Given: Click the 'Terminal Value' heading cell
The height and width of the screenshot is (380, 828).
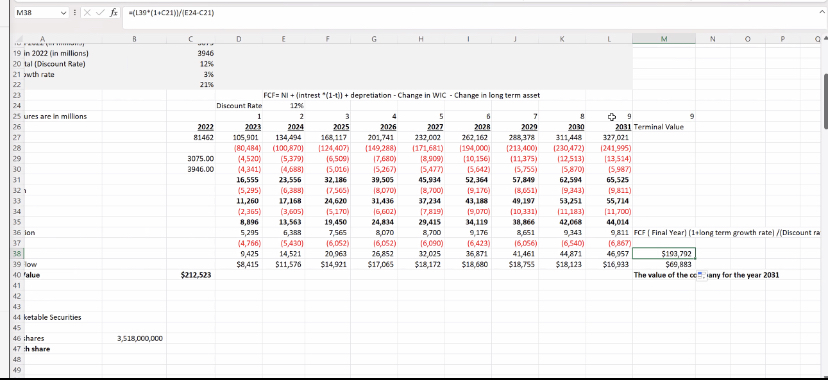Looking at the screenshot, I should click(x=664, y=127).
